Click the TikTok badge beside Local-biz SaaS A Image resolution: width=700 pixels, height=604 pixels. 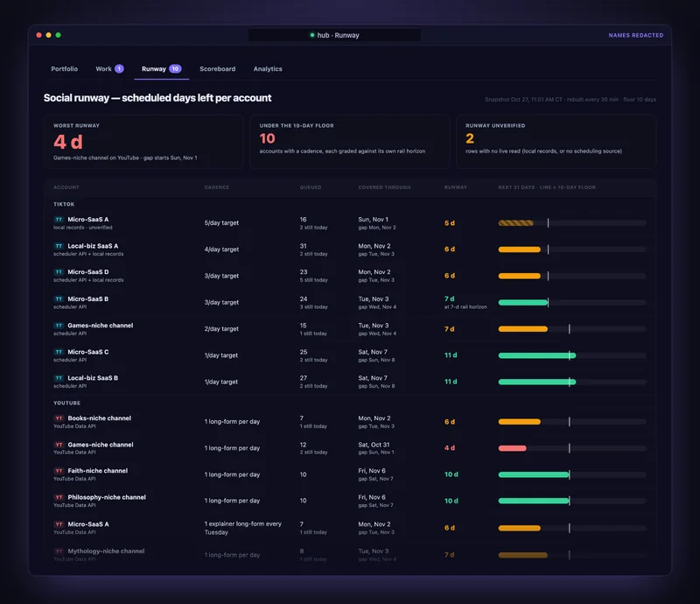(x=59, y=246)
